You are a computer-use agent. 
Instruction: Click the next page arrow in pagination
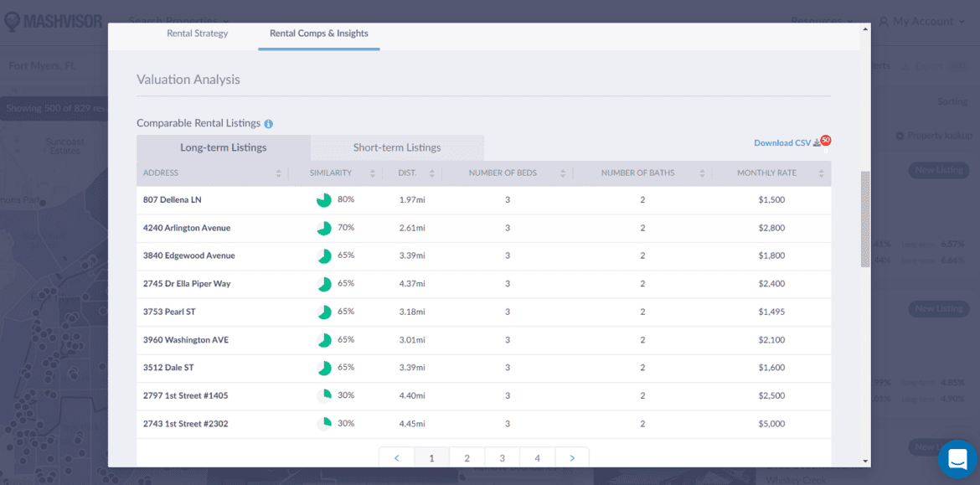click(x=572, y=457)
